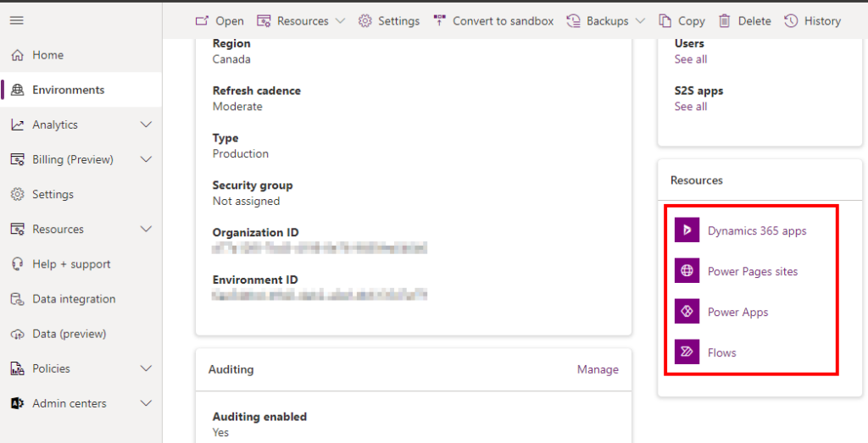Open the Resources toolbar dropdown arrow
The height and width of the screenshot is (443, 868).
click(x=341, y=21)
